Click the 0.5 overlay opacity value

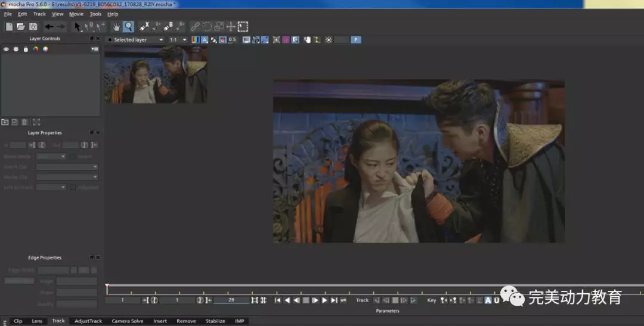[x=232, y=40]
